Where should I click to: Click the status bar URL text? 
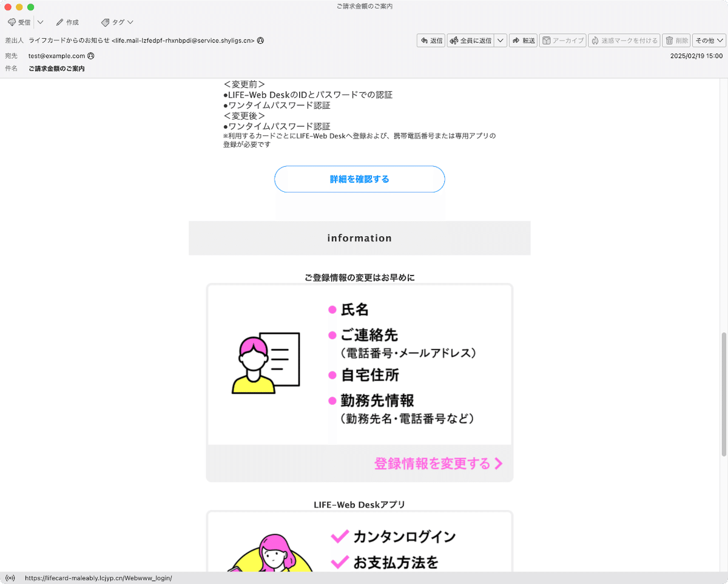[x=98, y=578]
